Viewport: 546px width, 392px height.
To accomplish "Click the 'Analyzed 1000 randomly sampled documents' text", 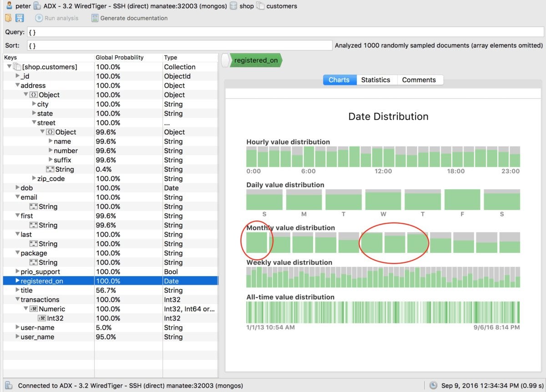I will pyautogui.click(x=439, y=45).
